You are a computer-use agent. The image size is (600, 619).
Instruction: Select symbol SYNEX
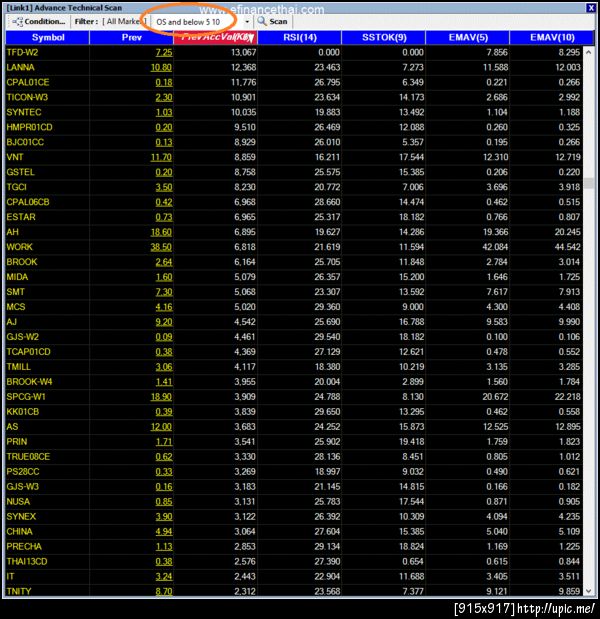tap(21, 517)
